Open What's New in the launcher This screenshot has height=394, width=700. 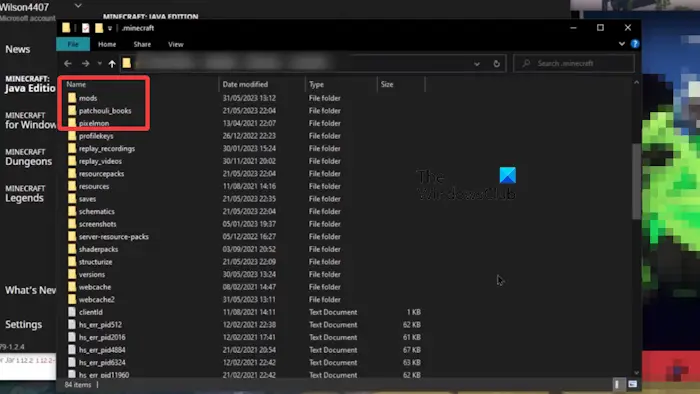[x=30, y=290]
